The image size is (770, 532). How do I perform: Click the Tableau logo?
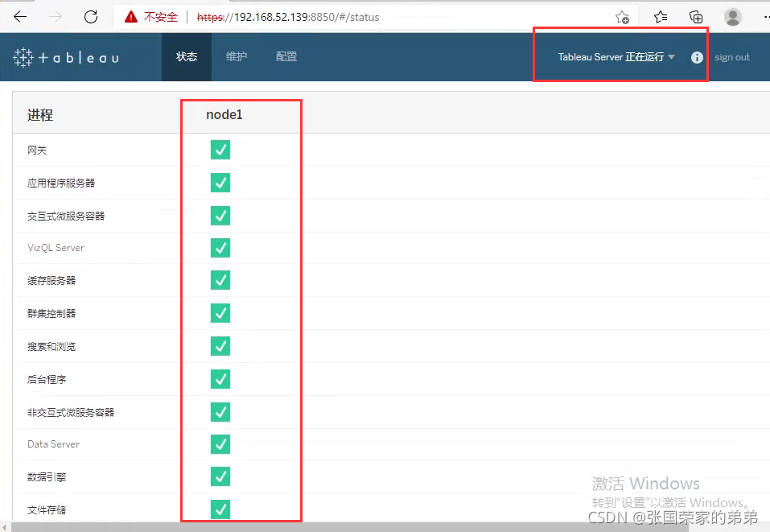(x=66, y=57)
